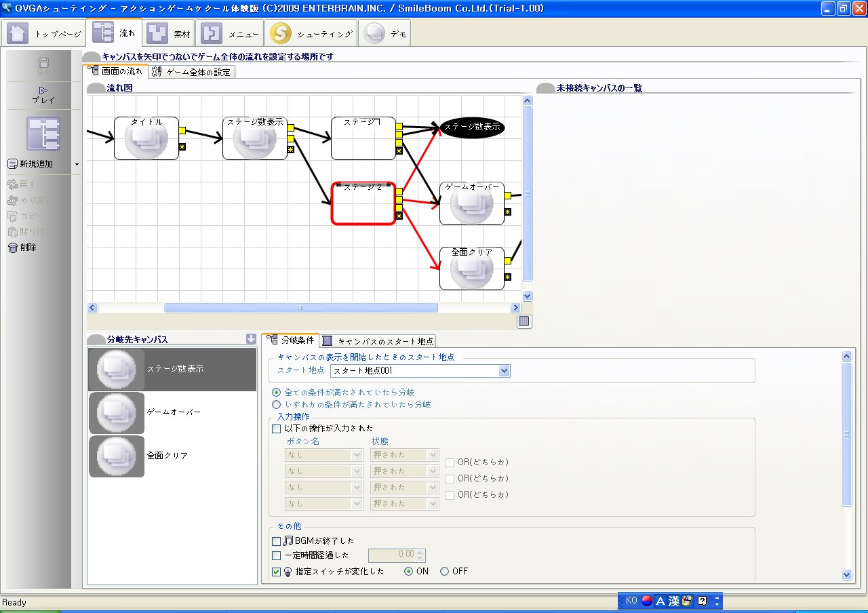Select the OFF radio button
Screen dimensions: 868x613
(444, 571)
